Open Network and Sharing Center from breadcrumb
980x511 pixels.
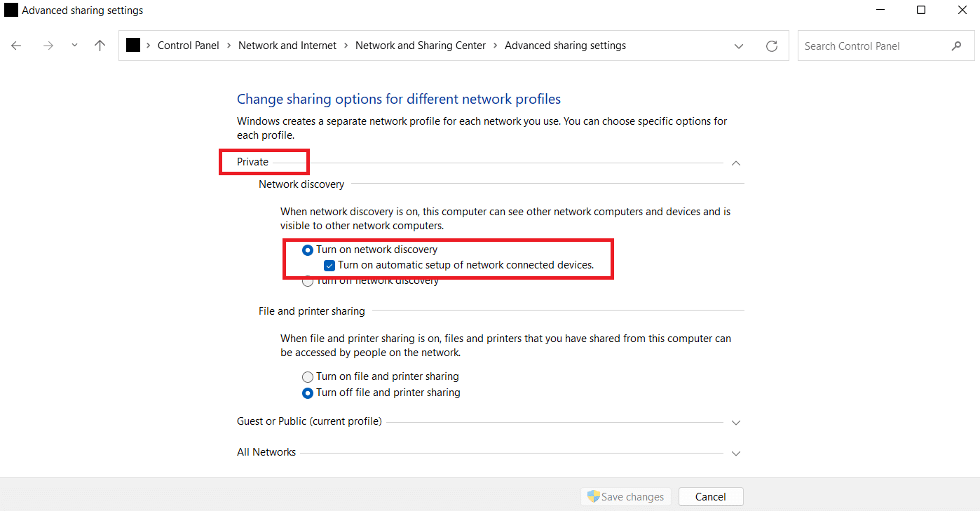coord(420,45)
